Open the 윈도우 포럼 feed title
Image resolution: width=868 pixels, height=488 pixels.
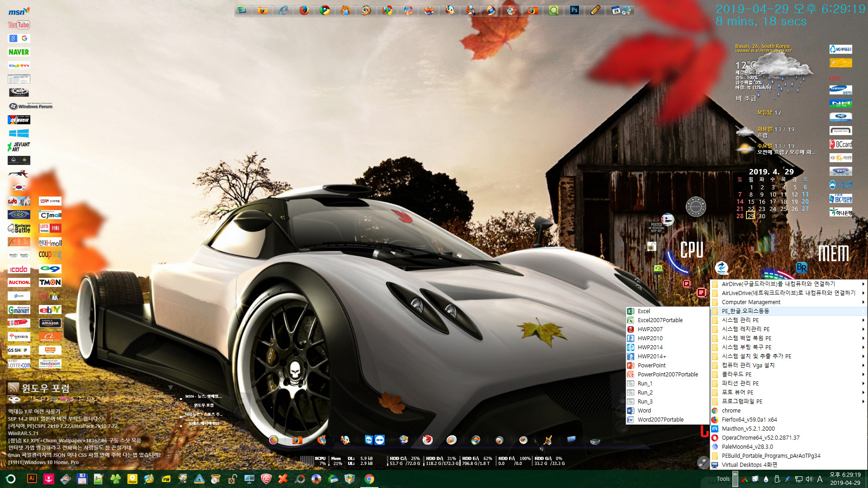pos(46,388)
